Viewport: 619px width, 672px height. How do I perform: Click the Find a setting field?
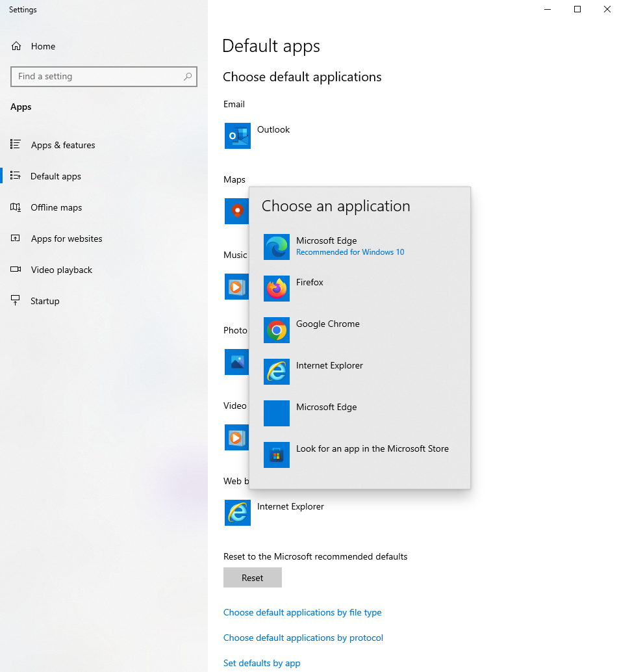pos(104,76)
